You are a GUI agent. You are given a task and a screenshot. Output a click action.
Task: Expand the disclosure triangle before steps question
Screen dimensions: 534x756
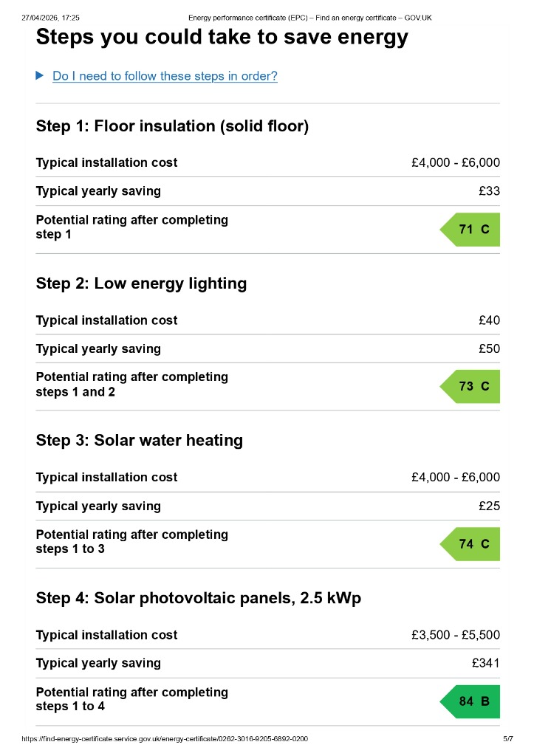click(x=40, y=76)
